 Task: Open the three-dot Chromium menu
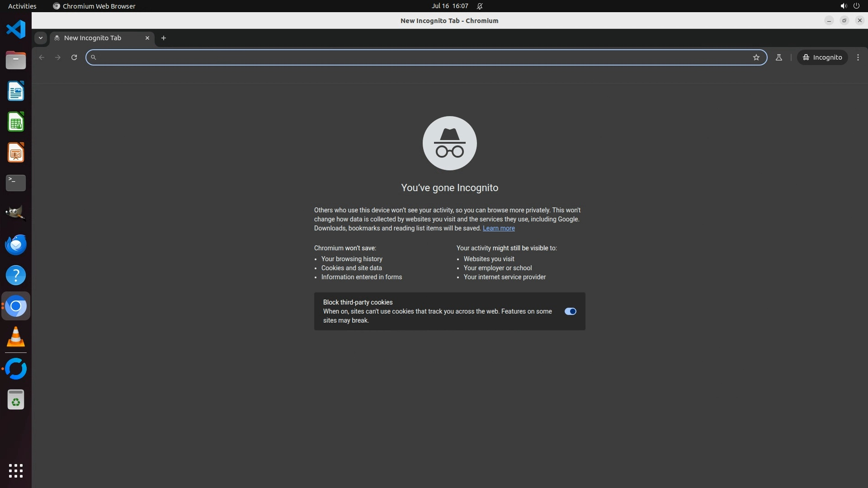tap(858, 57)
